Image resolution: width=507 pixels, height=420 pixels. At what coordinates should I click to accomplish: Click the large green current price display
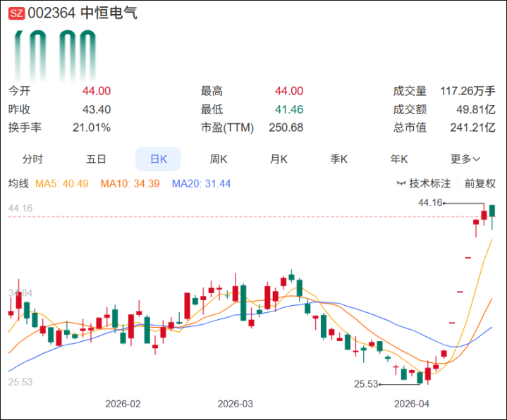(x=55, y=55)
